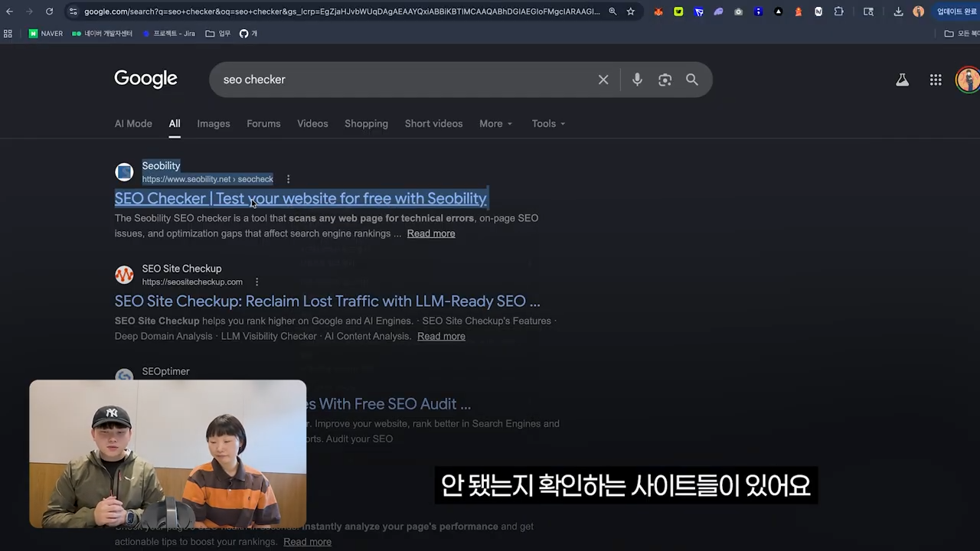
Task: Open the all bookmarks folder at right
Action: click(x=962, y=34)
